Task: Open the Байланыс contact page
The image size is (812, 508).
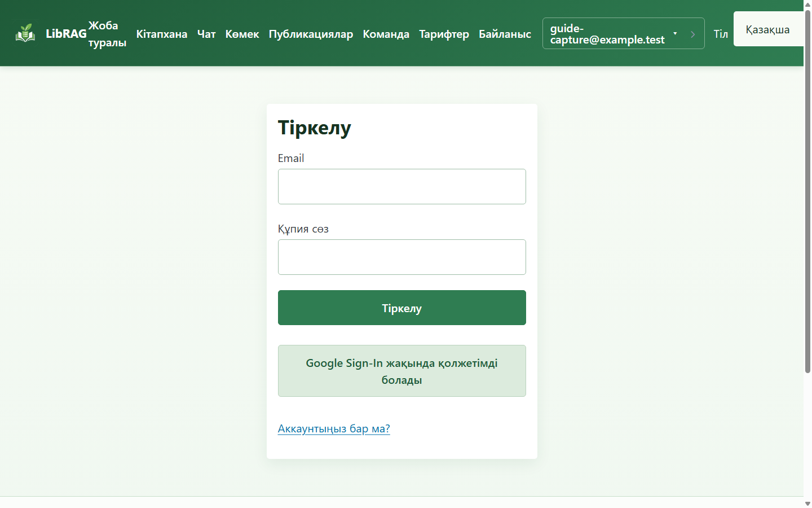Action: tap(505, 34)
